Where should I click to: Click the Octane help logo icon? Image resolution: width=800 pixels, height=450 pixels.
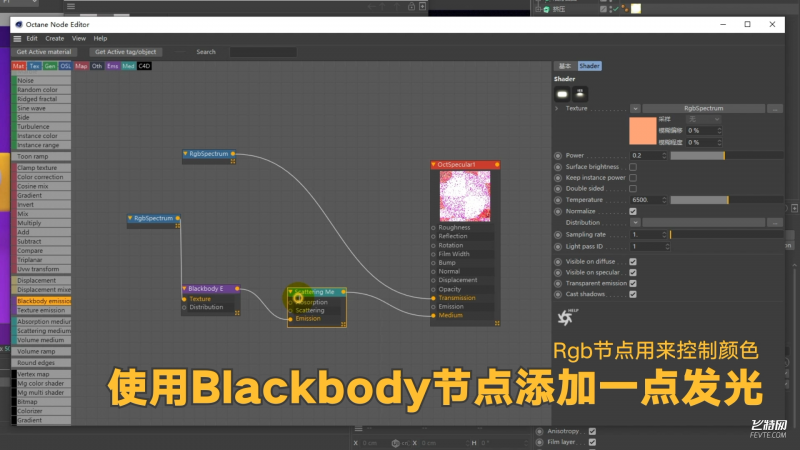(x=566, y=317)
